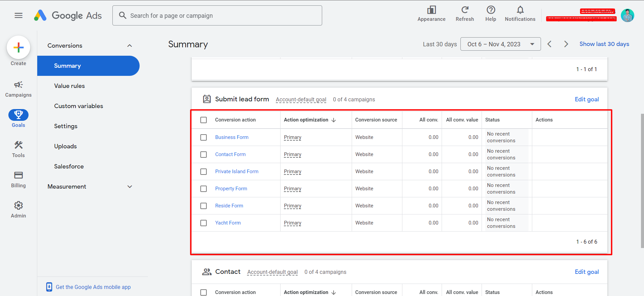Viewport: 644px width, 296px height.
Task: Click the campaign search field
Action: pyautogui.click(x=217, y=15)
